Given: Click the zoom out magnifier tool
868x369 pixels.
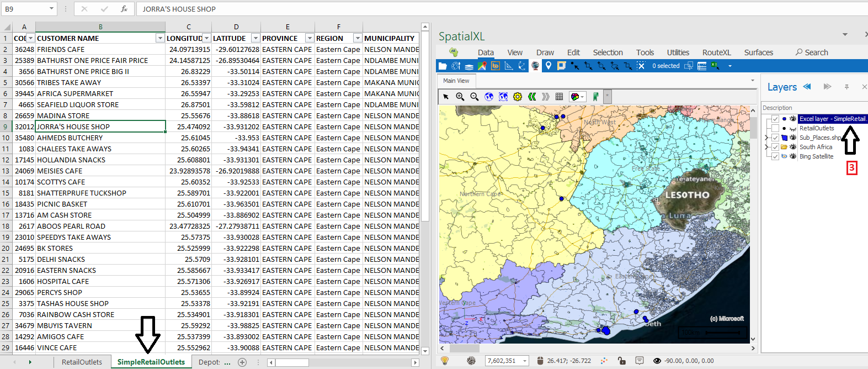Looking at the screenshot, I should (474, 97).
